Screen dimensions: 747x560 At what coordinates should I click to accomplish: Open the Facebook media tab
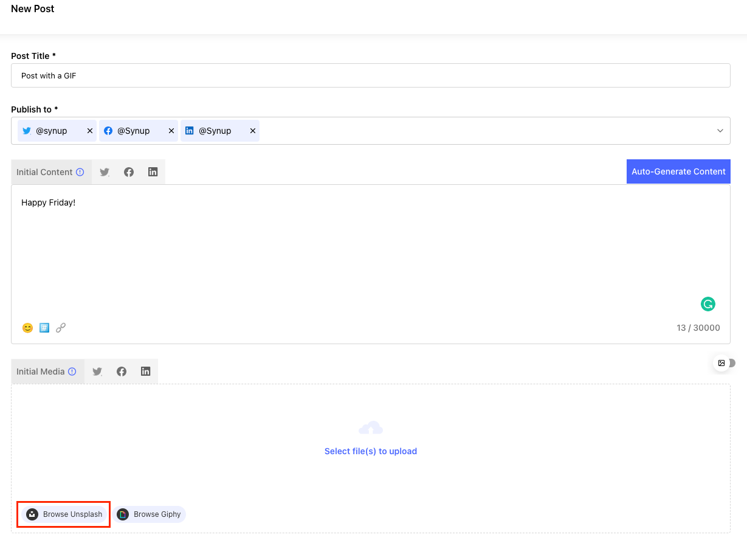(122, 372)
